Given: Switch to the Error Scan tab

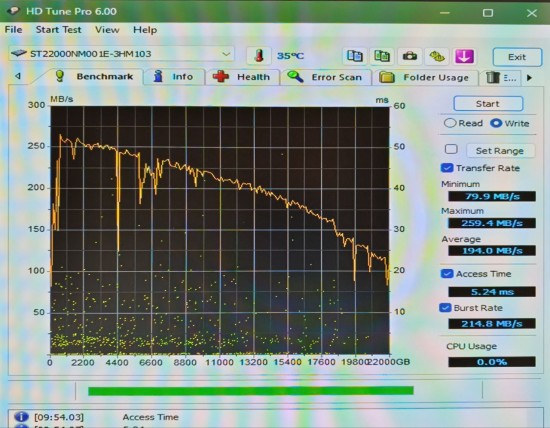Looking at the screenshot, I should click(325, 77).
